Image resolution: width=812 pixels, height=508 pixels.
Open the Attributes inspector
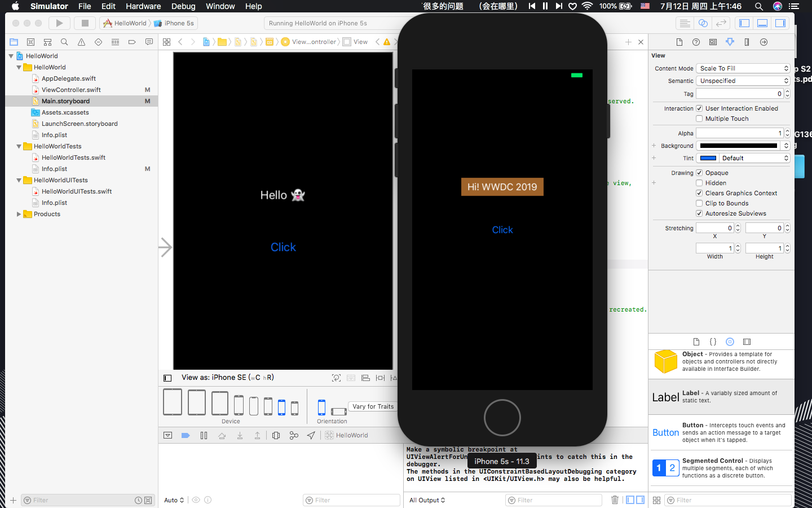[x=730, y=42]
